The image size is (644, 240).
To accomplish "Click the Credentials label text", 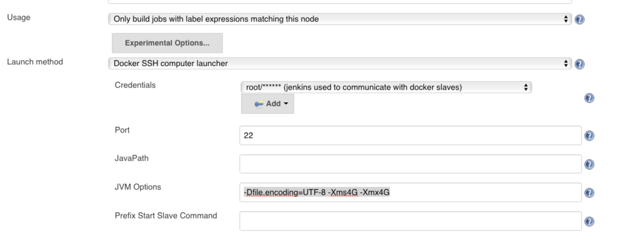I will click(x=135, y=85).
